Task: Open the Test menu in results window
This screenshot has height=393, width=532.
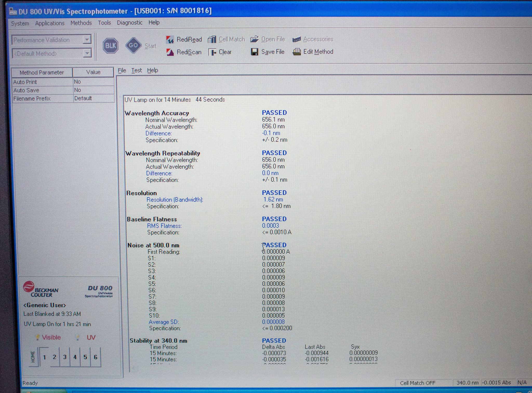Action: pyautogui.click(x=136, y=70)
